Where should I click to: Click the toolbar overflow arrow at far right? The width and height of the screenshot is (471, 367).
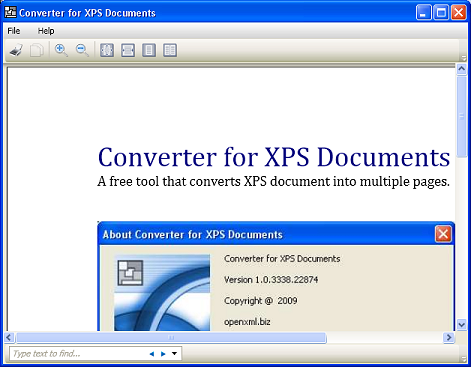tap(463, 58)
